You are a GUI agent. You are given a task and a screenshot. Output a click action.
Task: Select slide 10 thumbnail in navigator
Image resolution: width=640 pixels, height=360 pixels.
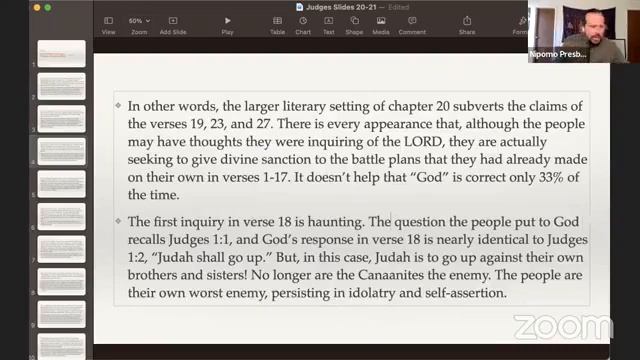tap(62, 347)
